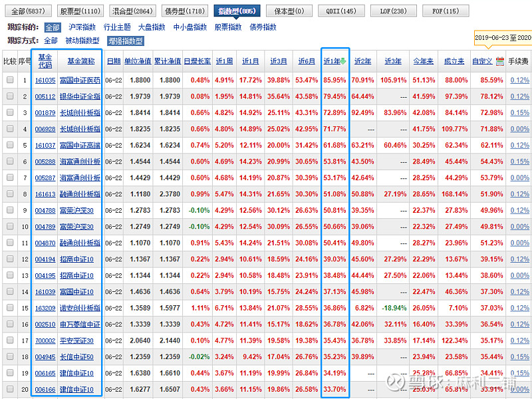The image size is (532, 399).
Task: Switch to the 全部(5837) tab
Action: 28,11
